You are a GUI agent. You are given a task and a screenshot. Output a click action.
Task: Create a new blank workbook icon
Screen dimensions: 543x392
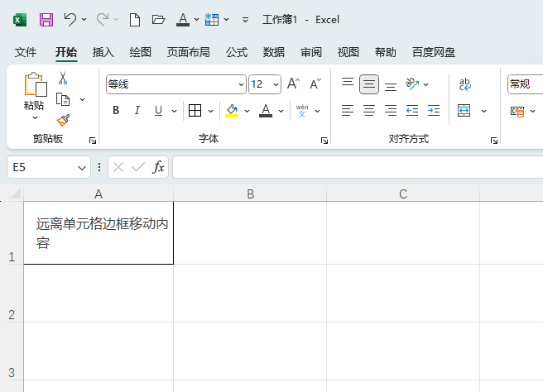coord(135,20)
